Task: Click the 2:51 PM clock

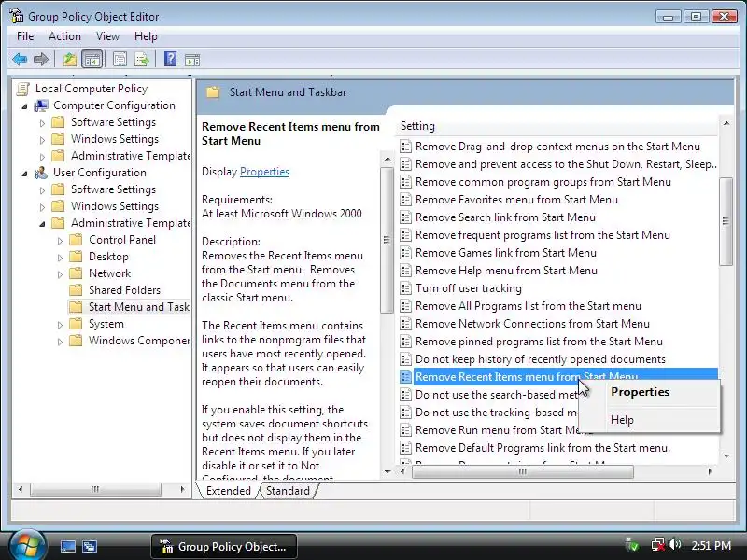Action: click(x=711, y=546)
